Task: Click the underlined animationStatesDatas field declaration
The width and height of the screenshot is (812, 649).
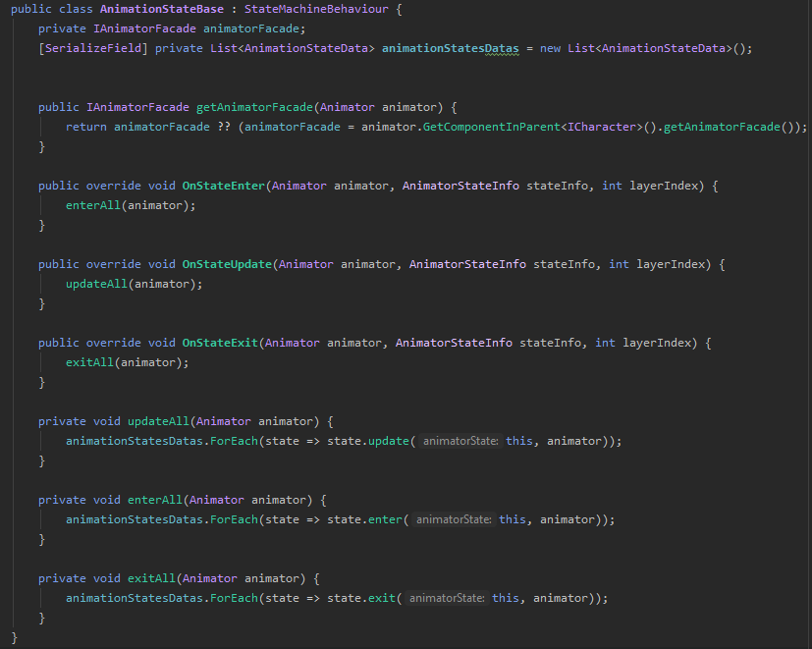Action: coord(450,48)
